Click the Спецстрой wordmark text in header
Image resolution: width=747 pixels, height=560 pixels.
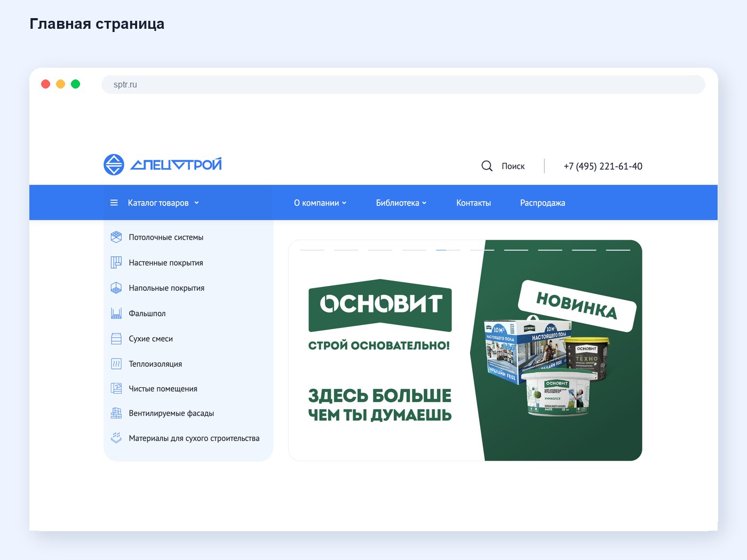point(176,164)
